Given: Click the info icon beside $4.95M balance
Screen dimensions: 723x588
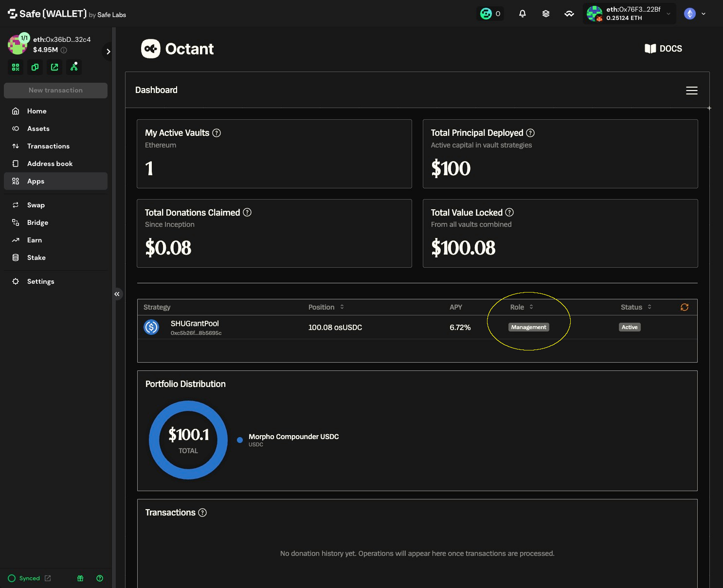Looking at the screenshot, I should [x=64, y=50].
